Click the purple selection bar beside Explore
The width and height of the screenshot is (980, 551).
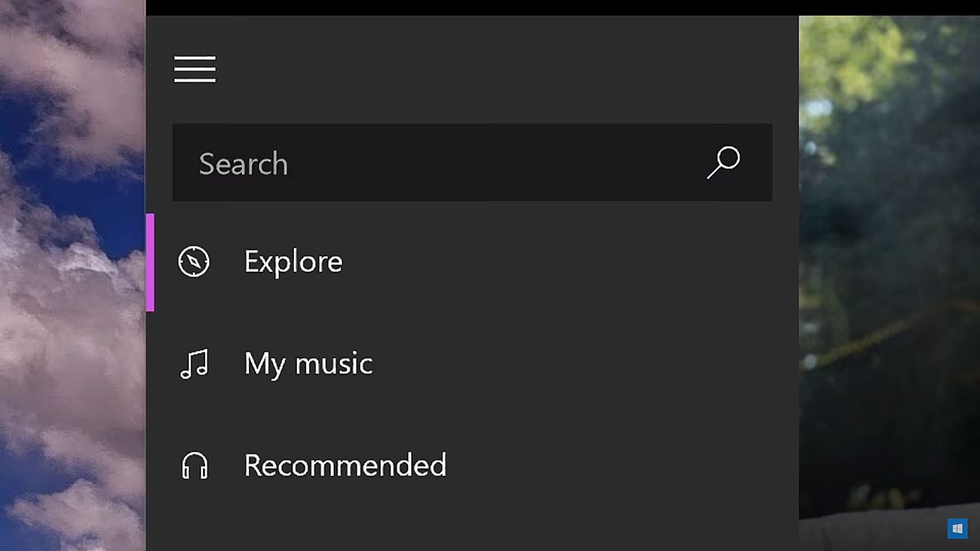[150, 262]
